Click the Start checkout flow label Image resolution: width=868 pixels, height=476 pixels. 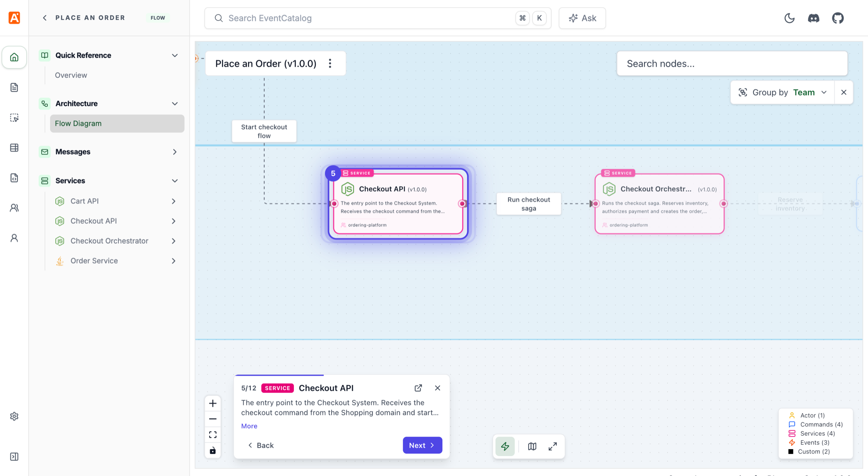264,131
